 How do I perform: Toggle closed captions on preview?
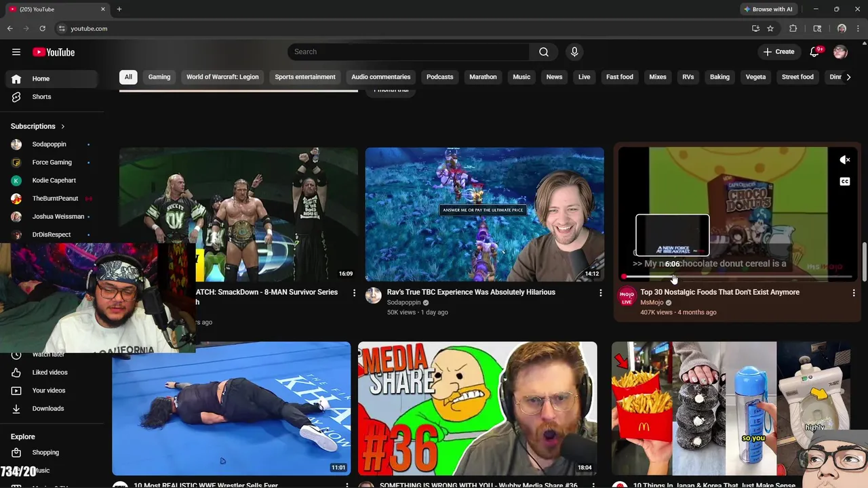click(x=845, y=182)
